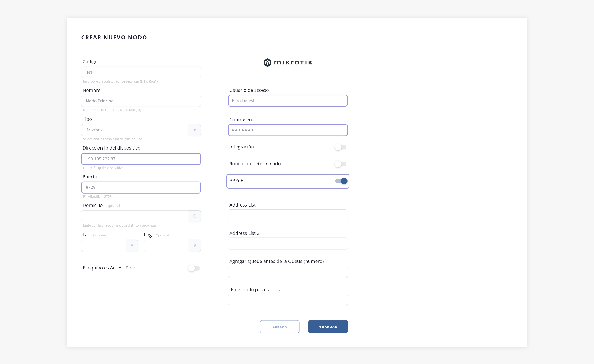This screenshot has height=364, width=594.
Task: Focus the IP del nodo para radius field
Action: click(287, 300)
